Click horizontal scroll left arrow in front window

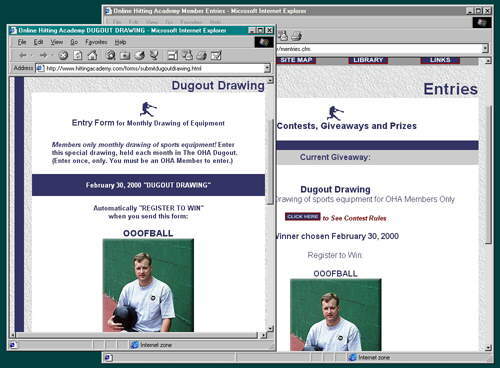click(x=13, y=335)
